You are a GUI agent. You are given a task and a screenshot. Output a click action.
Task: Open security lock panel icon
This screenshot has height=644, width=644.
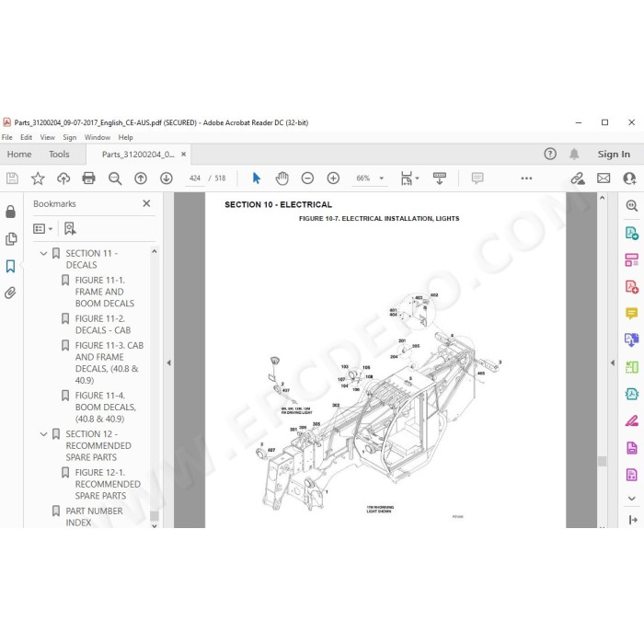(x=11, y=212)
